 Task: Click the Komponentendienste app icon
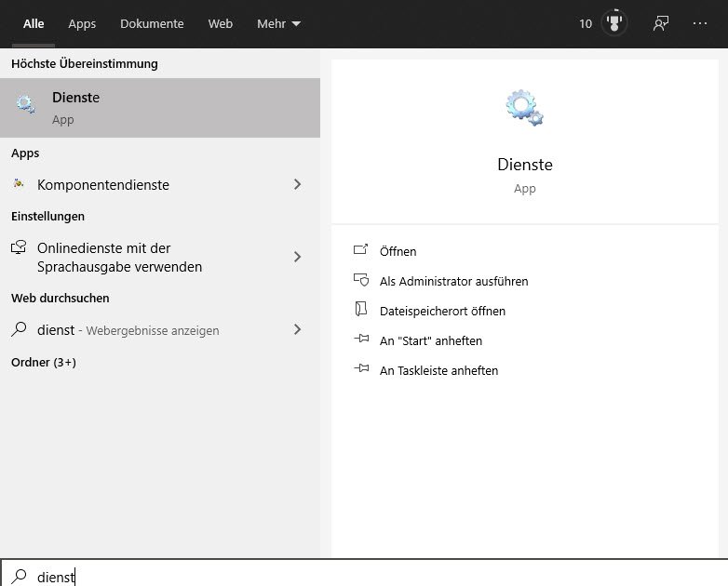(19, 184)
